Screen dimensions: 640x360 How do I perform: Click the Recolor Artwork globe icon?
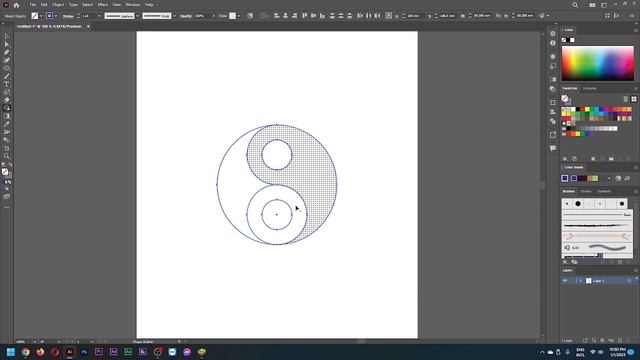(250, 16)
